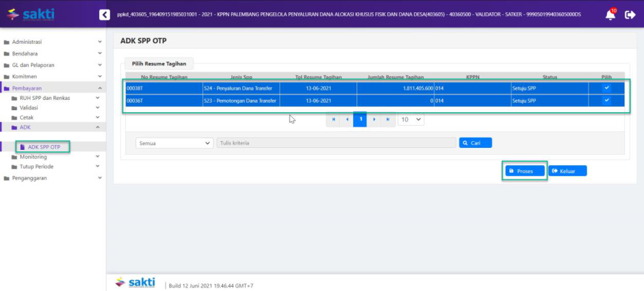Click the logout icon at top right
The width and height of the screenshot is (644, 291).
[x=630, y=14]
